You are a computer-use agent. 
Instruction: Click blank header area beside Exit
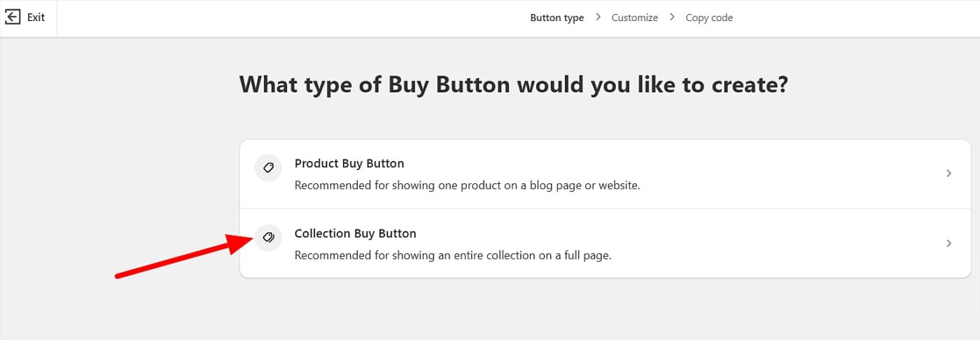[x=280, y=18]
